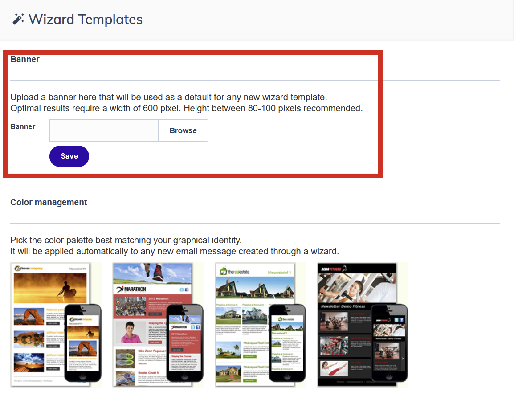The image size is (514, 420).
Task: Click the Wizard Templates page title
Action: coord(86,19)
